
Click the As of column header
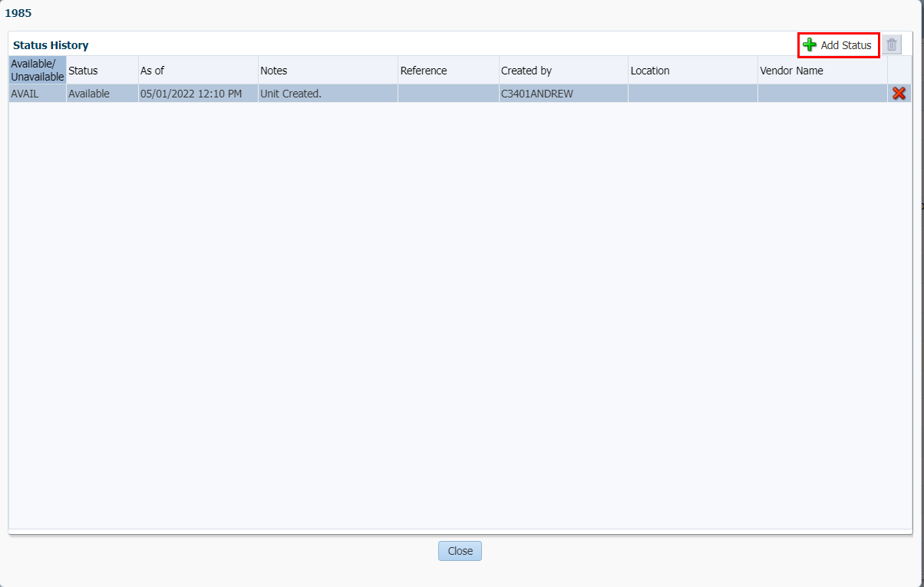coord(198,70)
